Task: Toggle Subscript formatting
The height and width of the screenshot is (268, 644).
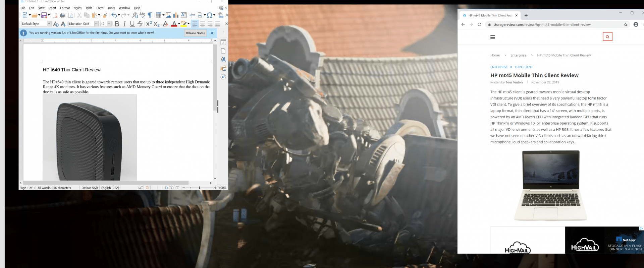Action: [x=157, y=24]
